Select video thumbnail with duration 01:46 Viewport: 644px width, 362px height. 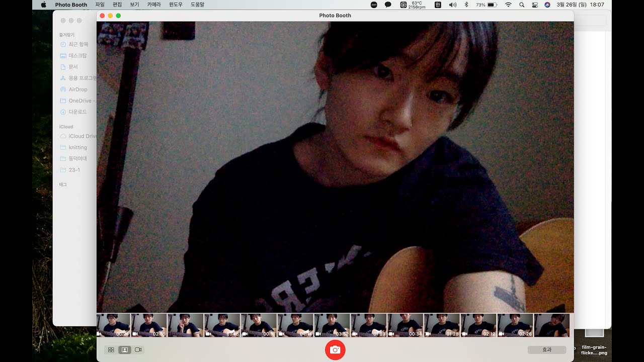[222, 325]
